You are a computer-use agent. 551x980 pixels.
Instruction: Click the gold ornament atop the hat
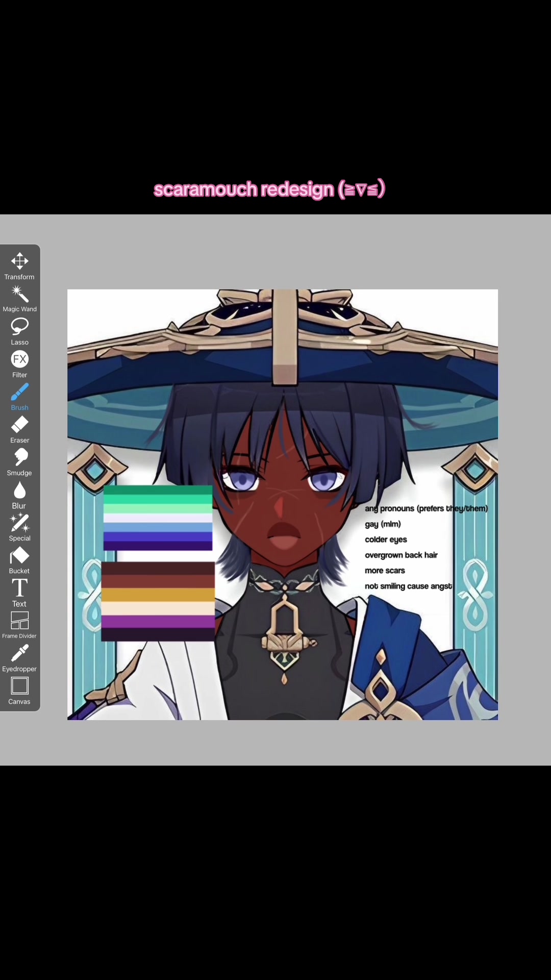(285, 337)
